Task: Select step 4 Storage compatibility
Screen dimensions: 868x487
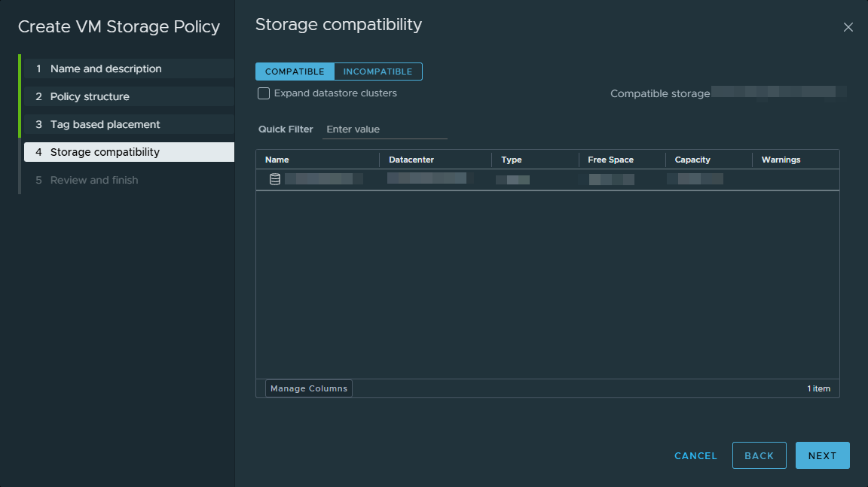Action: (105, 152)
